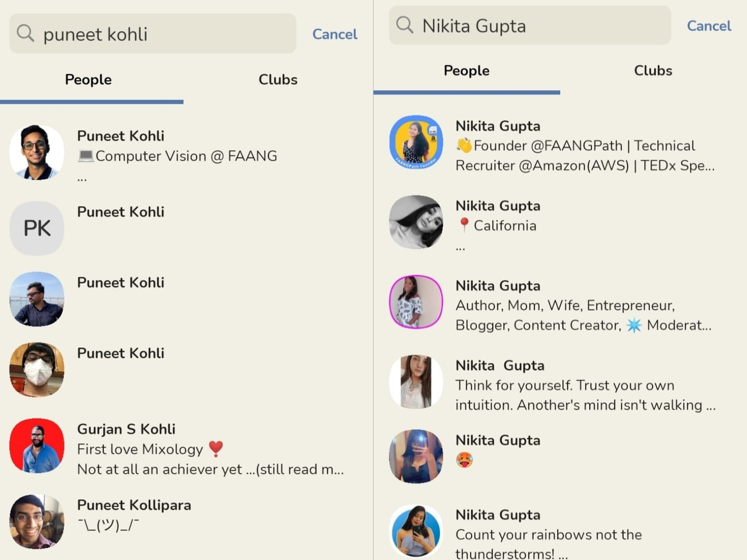Open the PK initials avatar profile
This screenshot has width=747, height=560.
click(37, 228)
